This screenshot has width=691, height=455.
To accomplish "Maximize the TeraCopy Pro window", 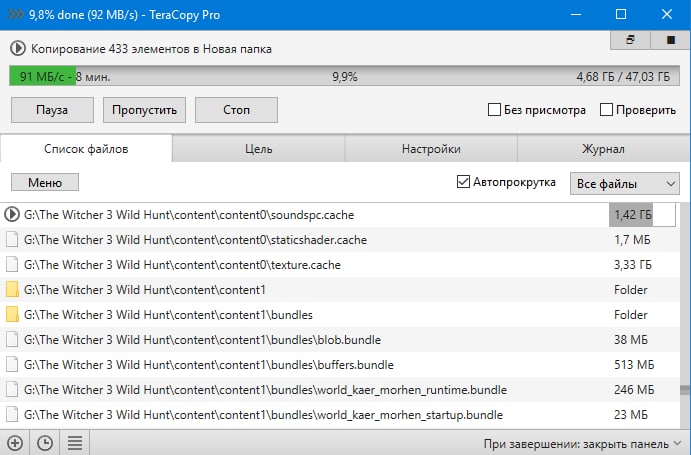I will point(621,15).
